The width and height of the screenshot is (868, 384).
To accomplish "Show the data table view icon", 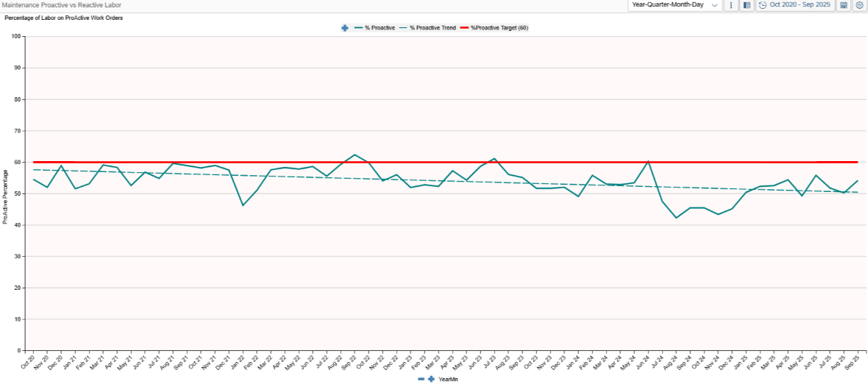I will 747,5.
